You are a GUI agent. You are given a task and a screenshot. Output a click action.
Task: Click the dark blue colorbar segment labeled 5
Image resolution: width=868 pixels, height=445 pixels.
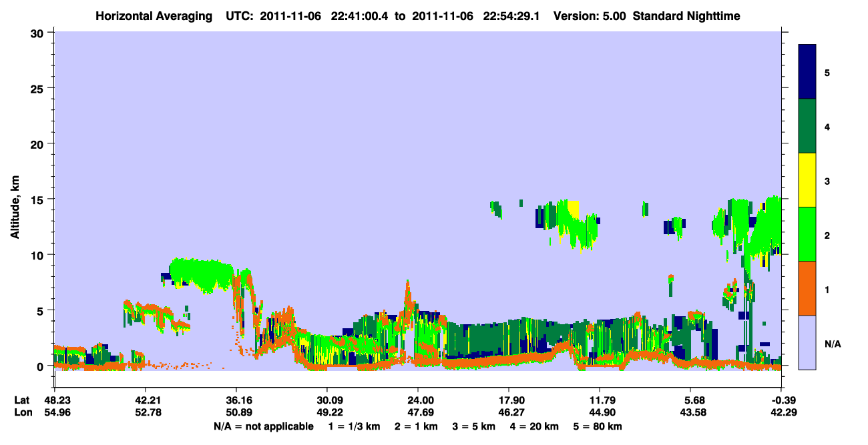pyautogui.click(x=807, y=72)
